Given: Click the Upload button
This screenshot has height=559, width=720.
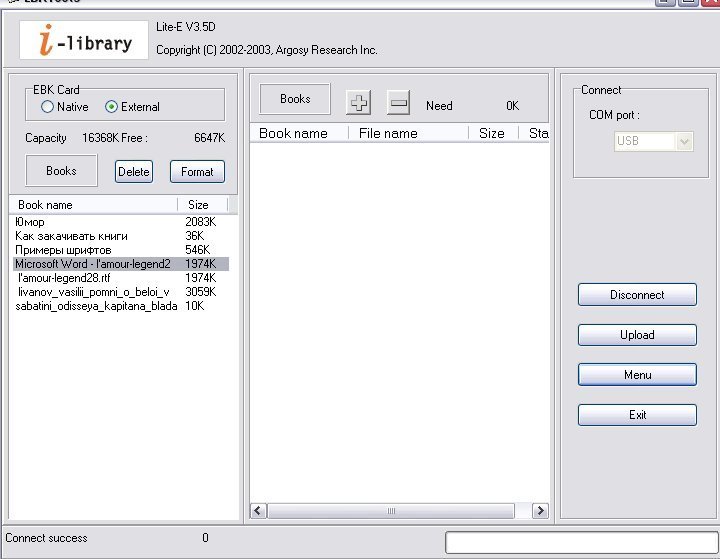Looking at the screenshot, I should click(x=637, y=335).
